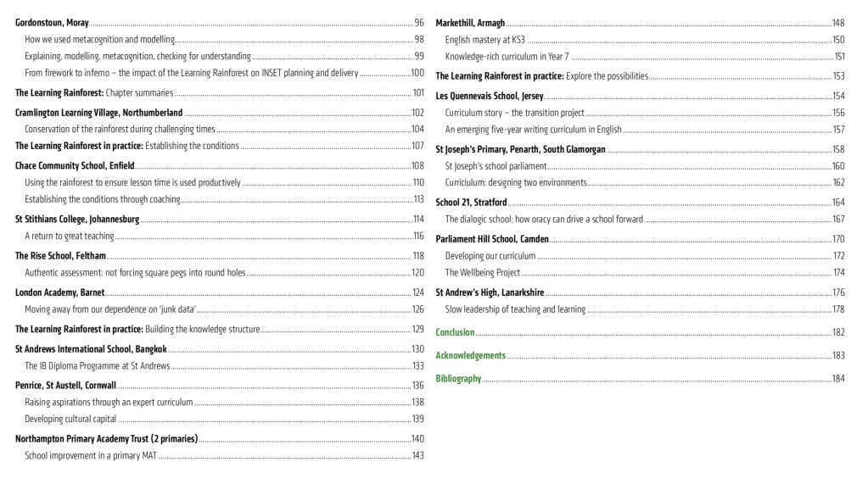Go to 'St Joseph's school parliament' section

tap(496, 166)
